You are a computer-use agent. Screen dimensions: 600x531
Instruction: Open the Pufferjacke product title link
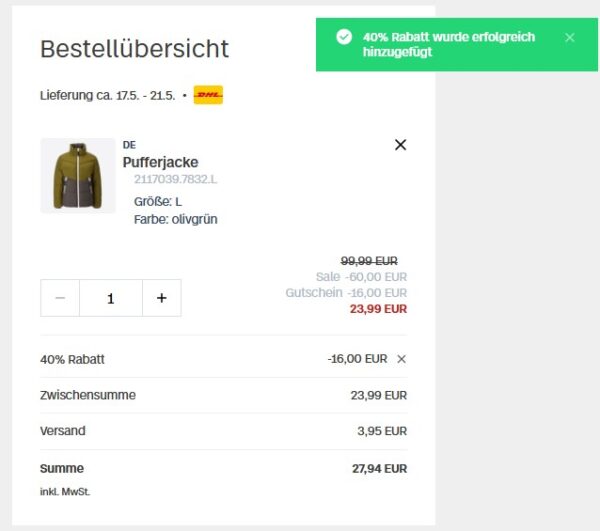(x=160, y=162)
